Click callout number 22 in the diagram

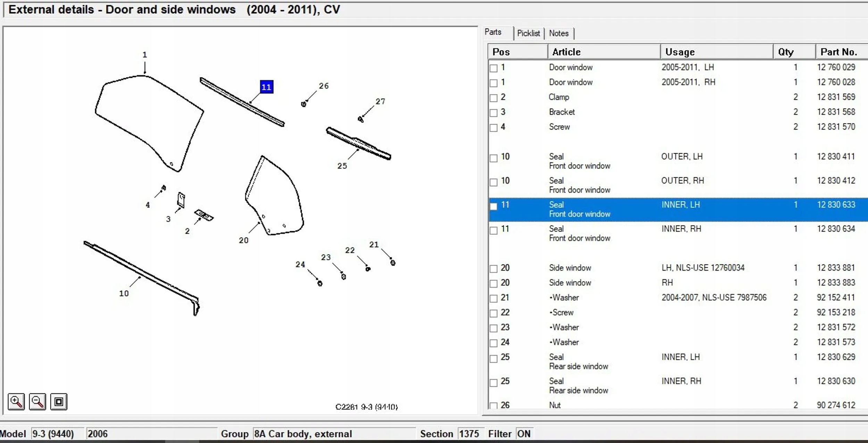pyautogui.click(x=350, y=250)
